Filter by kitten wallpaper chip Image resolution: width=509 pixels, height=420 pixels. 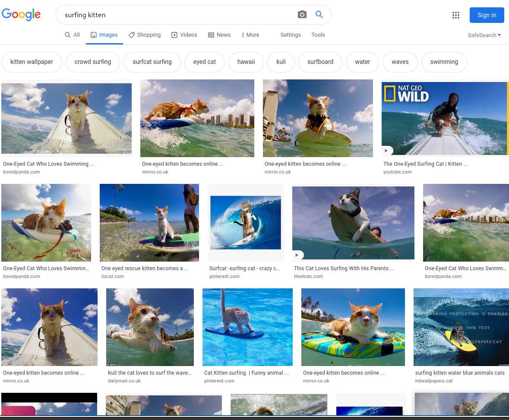[32, 62]
